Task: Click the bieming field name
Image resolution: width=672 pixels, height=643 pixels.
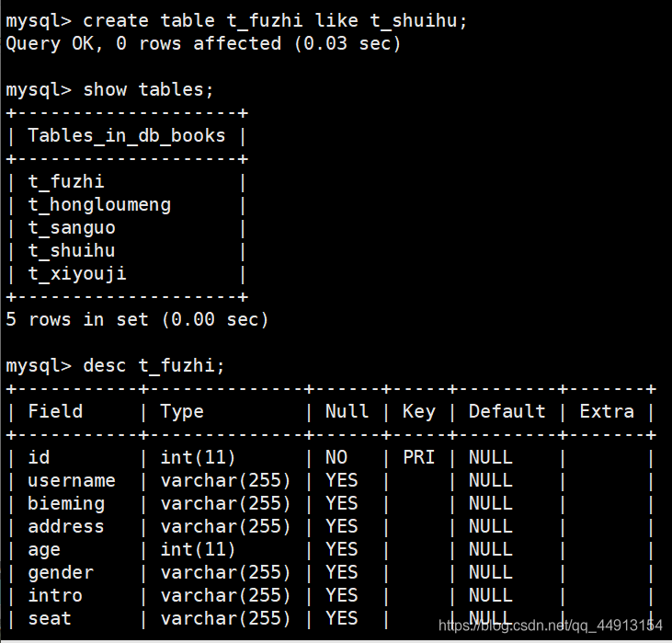Action: click(66, 504)
